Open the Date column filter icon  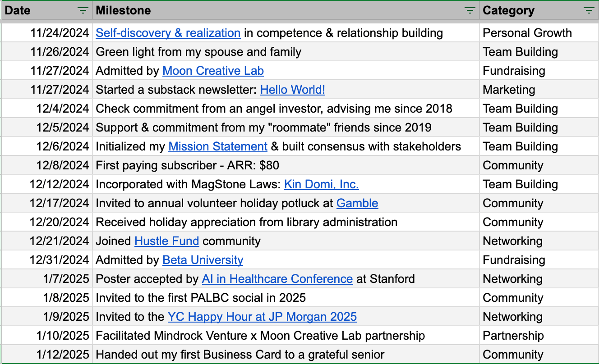coord(83,10)
